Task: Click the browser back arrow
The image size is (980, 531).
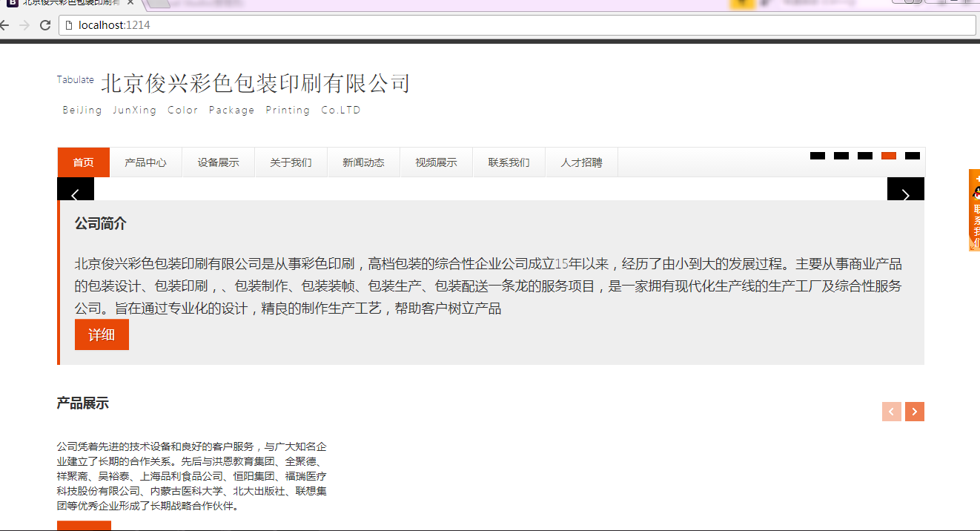Action: pyautogui.click(x=4, y=25)
